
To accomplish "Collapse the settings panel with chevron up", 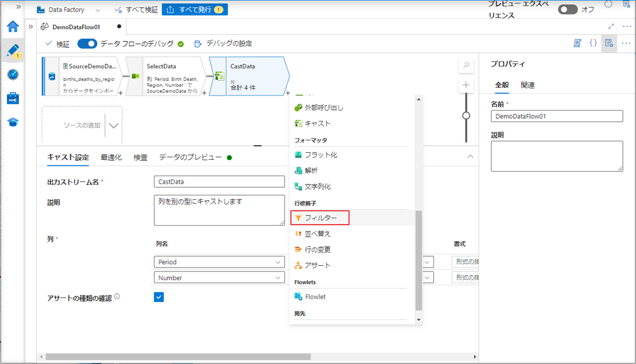I will [470, 157].
